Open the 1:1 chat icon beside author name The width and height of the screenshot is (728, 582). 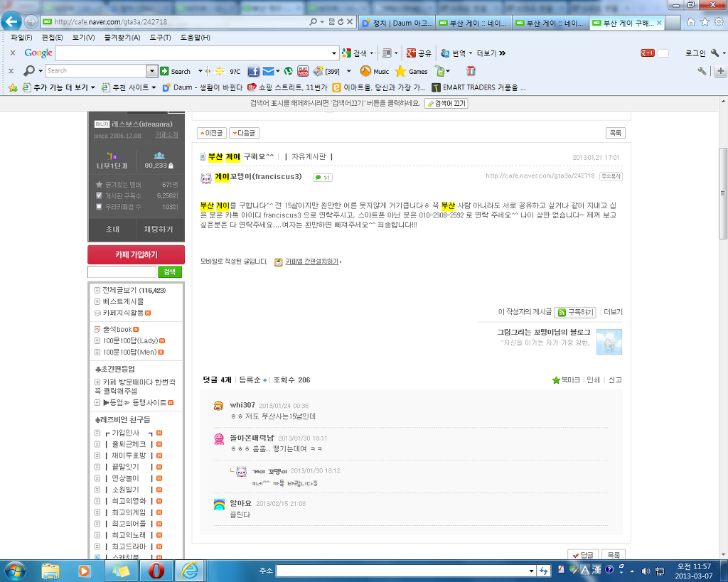tap(323, 177)
